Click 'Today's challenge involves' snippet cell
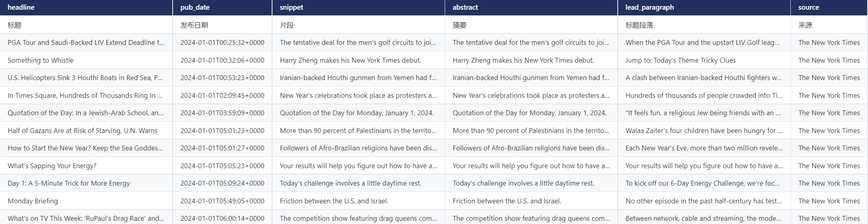Image resolution: width=868 pixels, height=224 pixels. pyautogui.click(x=350, y=183)
